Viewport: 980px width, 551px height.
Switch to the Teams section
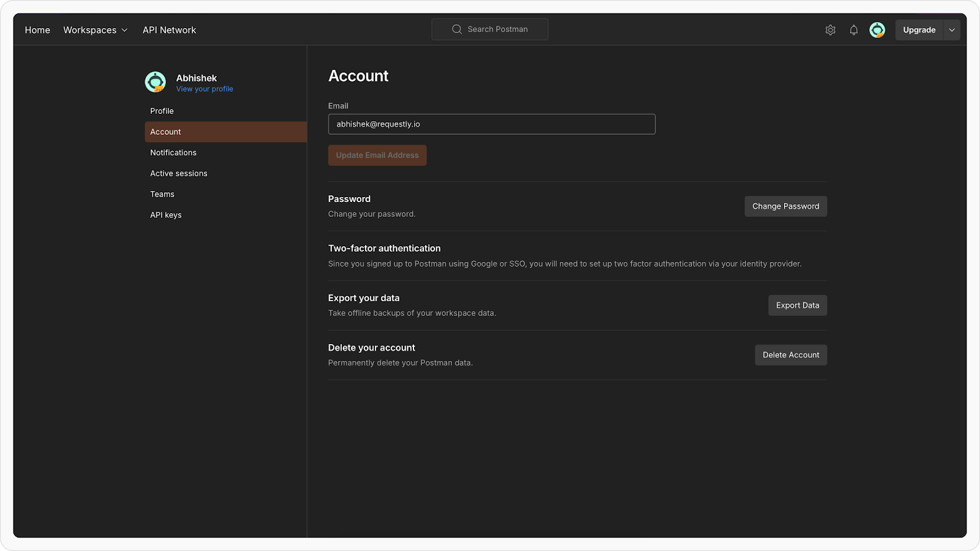162,194
